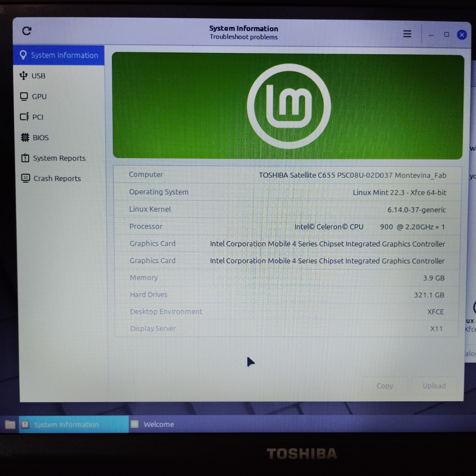The height and width of the screenshot is (476, 476).
Task: Click the lightbulb icon beside System Information
Action: (x=23, y=55)
